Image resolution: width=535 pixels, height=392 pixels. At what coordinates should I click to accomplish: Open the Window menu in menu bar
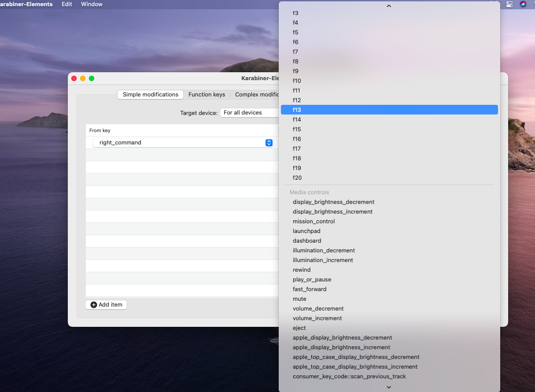[92, 4]
